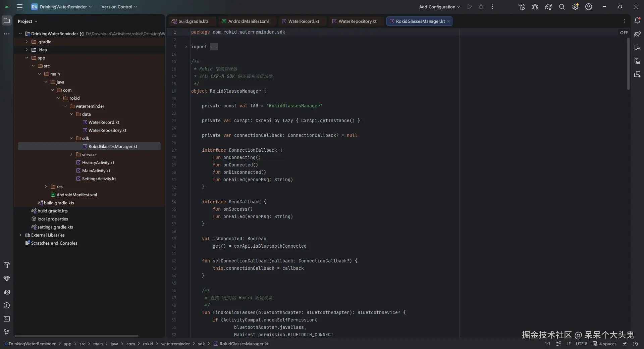The width and height of the screenshot is (644, 349).
Task: Toggle the read-only lock in status bar
Action: [625, 344]
